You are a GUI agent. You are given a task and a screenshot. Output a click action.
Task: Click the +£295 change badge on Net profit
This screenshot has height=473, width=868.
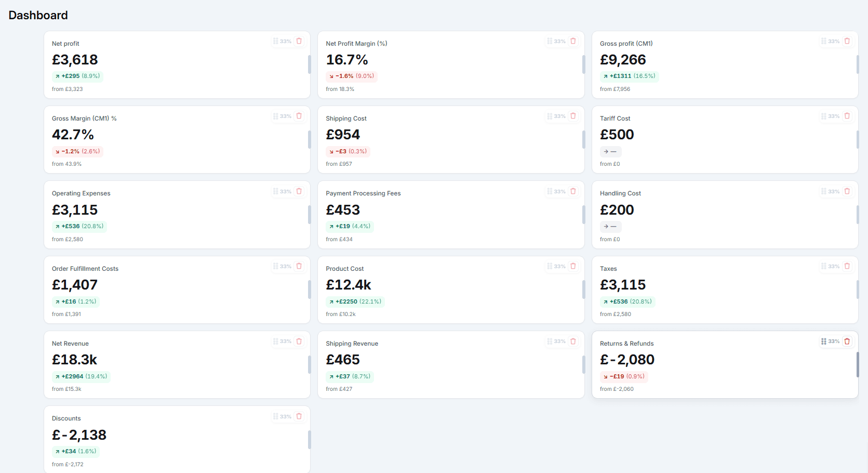point(77,76)
